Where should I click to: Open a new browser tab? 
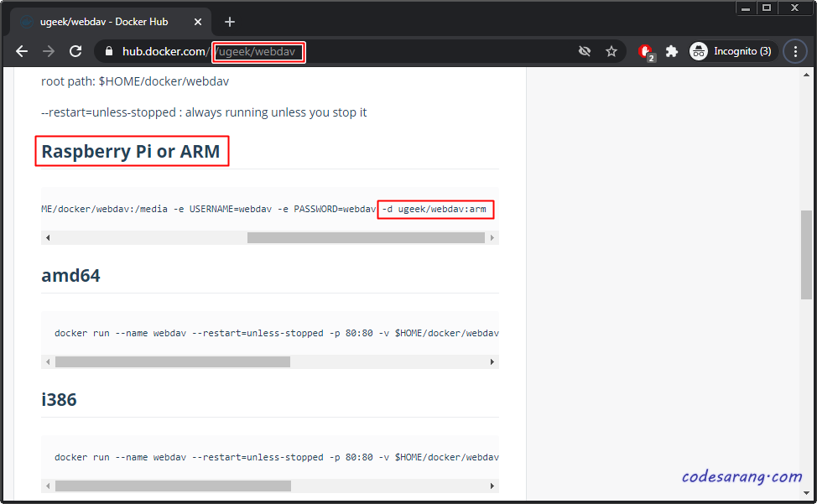tap(230, 22)
